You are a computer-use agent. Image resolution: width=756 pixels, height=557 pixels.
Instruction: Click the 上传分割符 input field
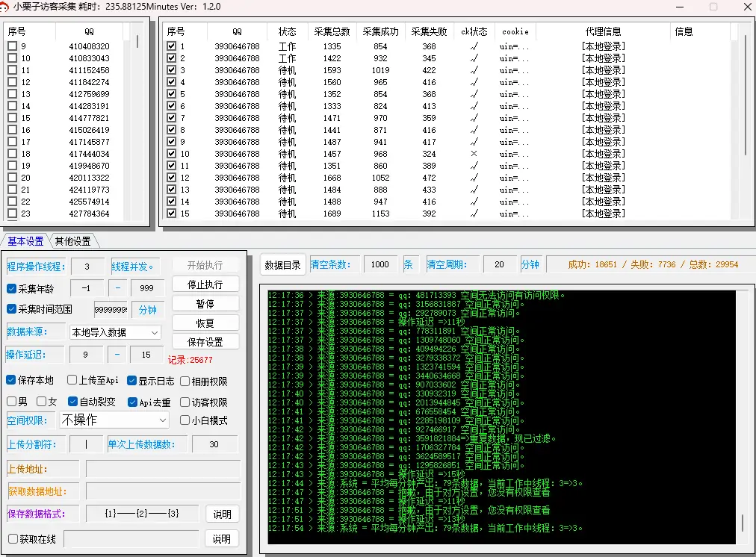pos(87,444)
